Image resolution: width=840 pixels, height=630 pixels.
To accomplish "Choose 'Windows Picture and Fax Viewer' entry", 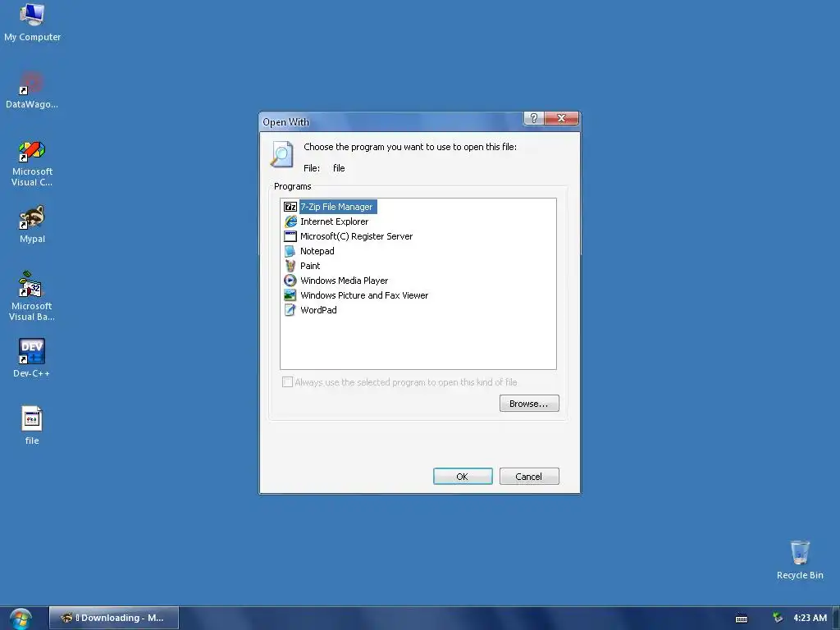I will point(364,295).
